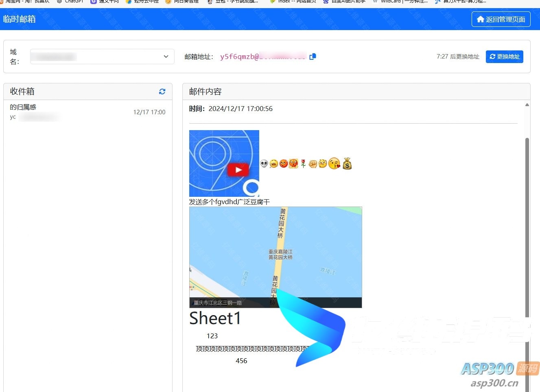The width and height of the screenshot is (540, 392).
Task: Open the Index 网站首页 bookmark
Action: [x=293, y=2]
